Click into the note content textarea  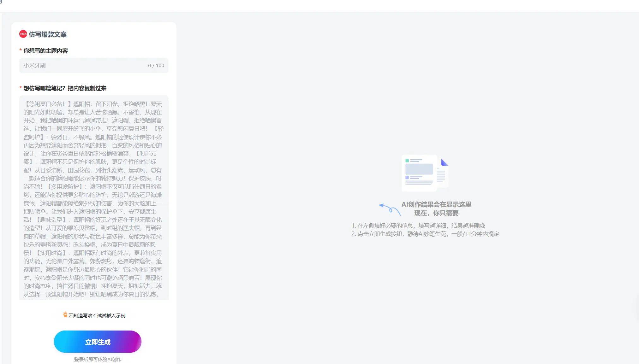94,197
